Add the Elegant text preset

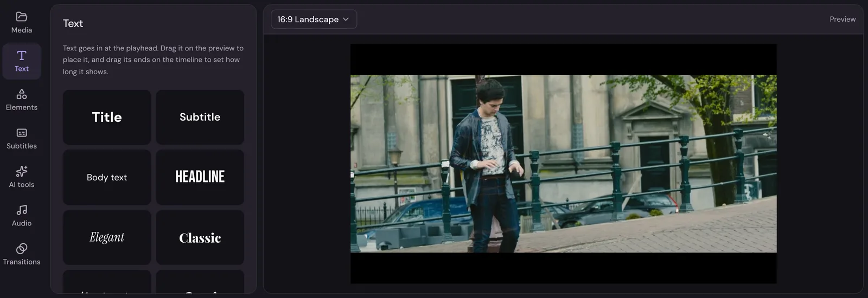pos(107,237)
